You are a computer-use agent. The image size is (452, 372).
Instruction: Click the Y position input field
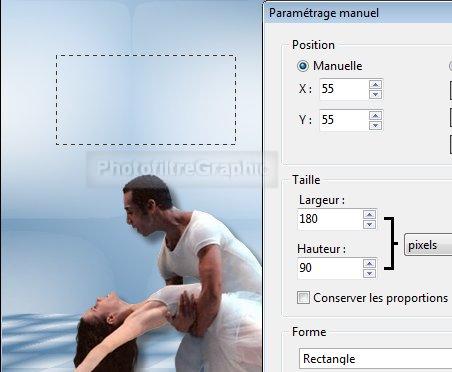(x=344, y=120)
